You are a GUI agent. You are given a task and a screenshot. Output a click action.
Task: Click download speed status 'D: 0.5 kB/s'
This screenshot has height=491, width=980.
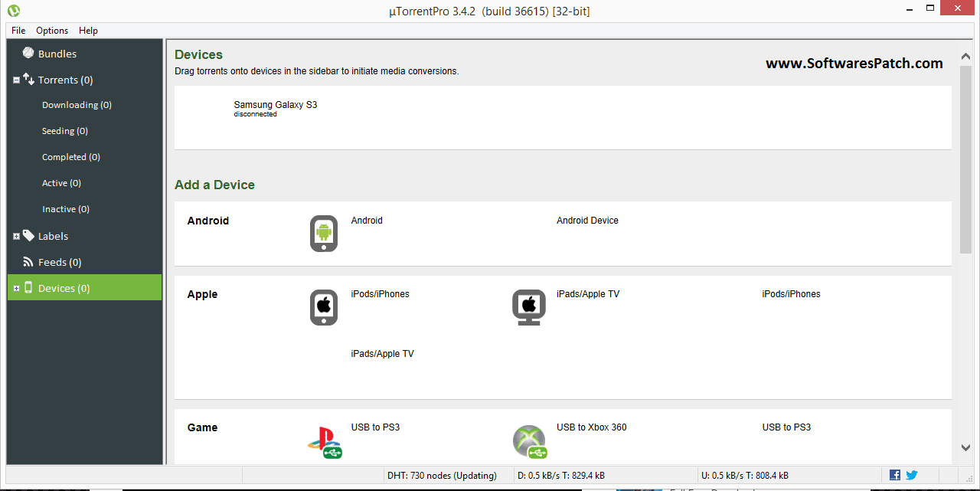(x=562, y=476)
